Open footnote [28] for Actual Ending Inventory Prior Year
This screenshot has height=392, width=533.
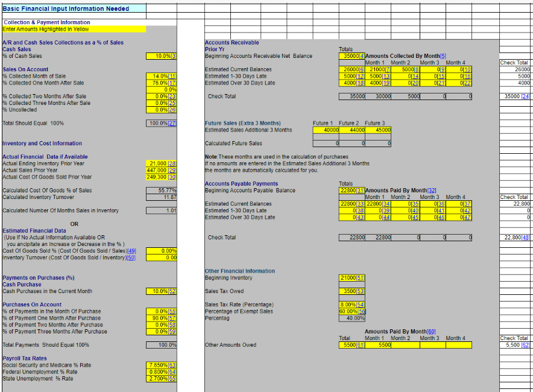point(172,163)
